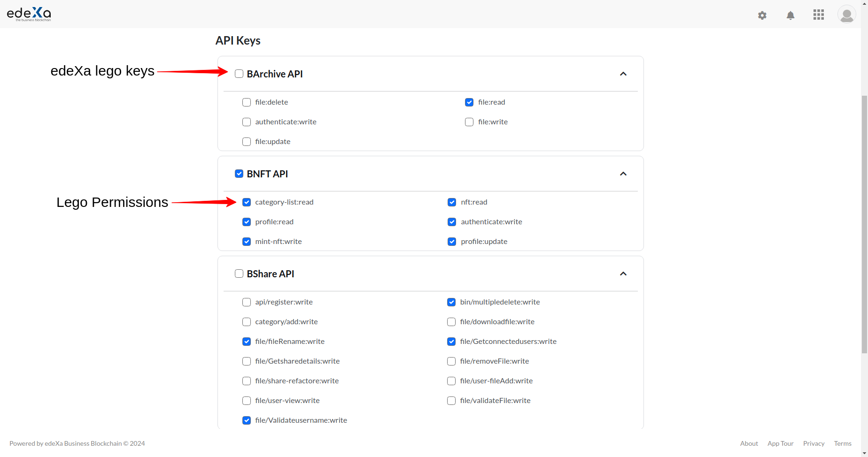Image resolution: width=868 pixels, height=457 pixels.
Task: Uncheck nft:read permission
Action: point(452,202)
